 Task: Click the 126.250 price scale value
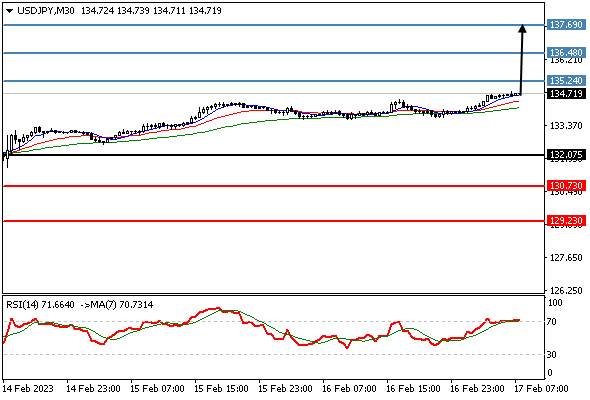[x=566, y=290]
